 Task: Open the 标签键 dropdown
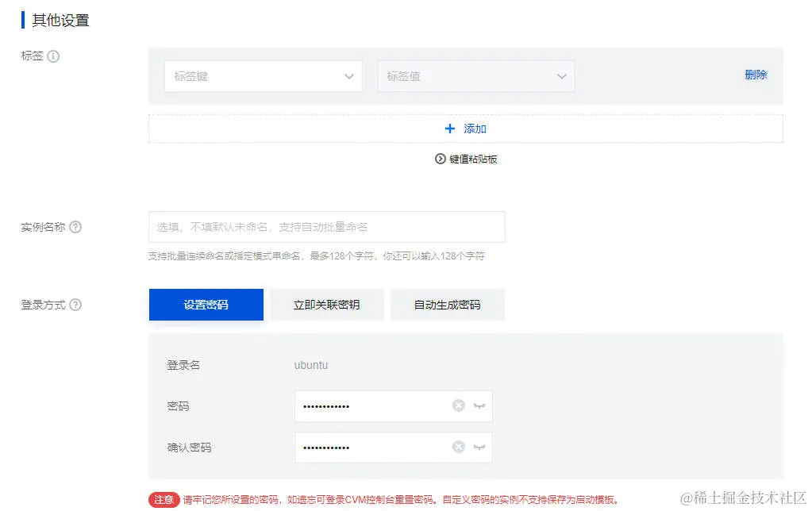263,76
